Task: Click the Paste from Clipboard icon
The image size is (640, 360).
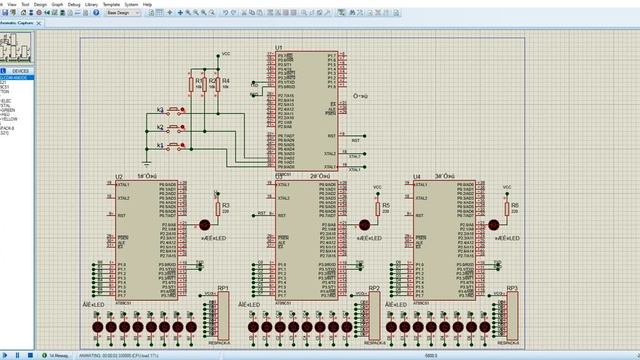Action: coord(260,13)
